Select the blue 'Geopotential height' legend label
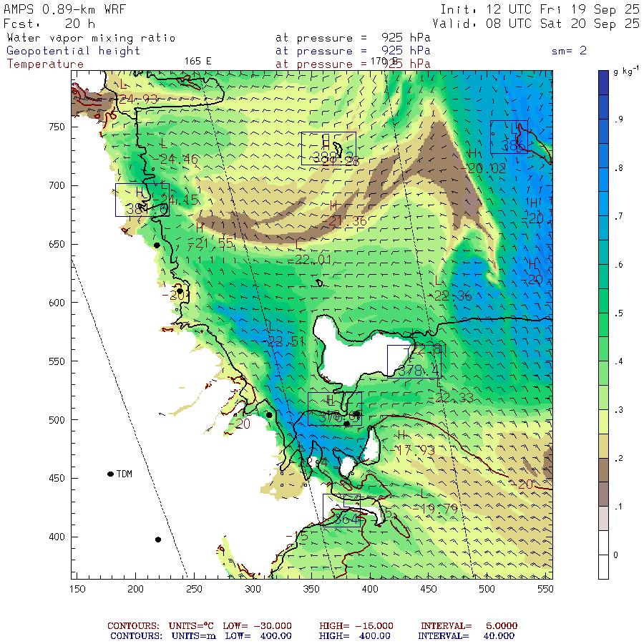This screenshot has width=644, height=644. click(73, 51)
